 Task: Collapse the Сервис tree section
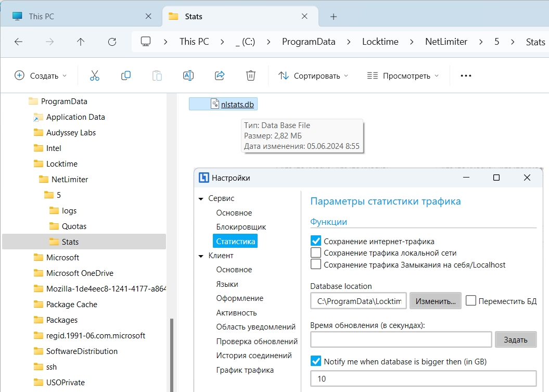pos(201,199)
